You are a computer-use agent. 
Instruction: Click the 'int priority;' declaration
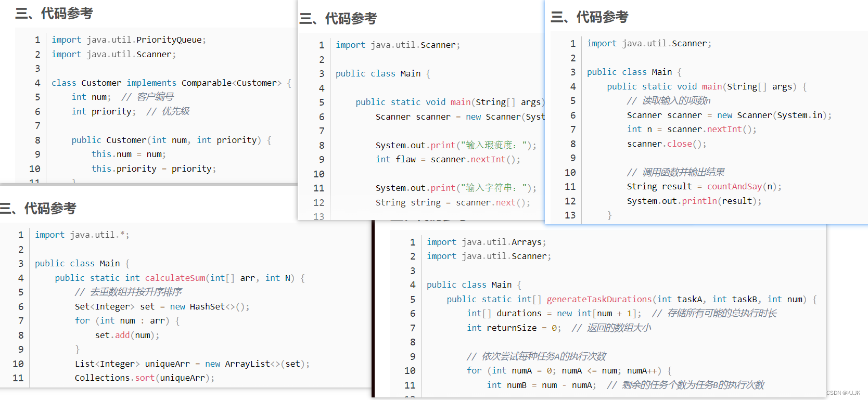click(x=104, y=112)
